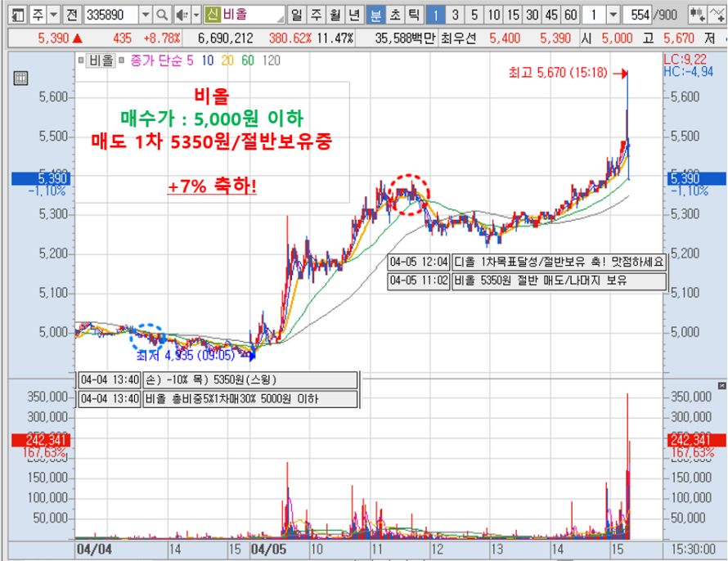Click the add line indicator icon at top-right
This screenshot has height=561, width=728.
click(718, 15)
